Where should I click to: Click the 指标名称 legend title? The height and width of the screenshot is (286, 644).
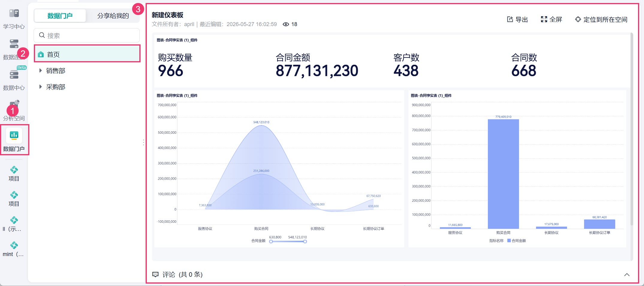[497, 240]
